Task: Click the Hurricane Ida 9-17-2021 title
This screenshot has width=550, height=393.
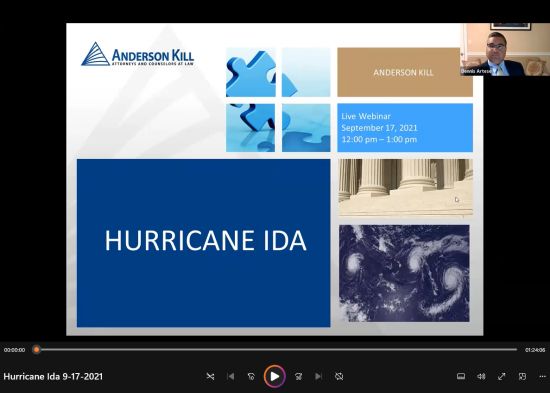Action: [x=53, y=377]
